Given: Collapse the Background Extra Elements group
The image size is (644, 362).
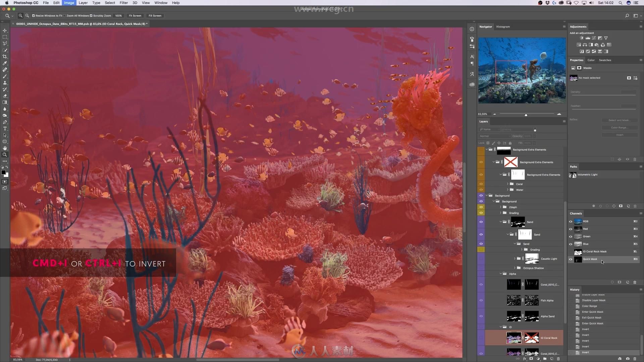Looking at the screenshot, I should pyautogui.click(x=487, y=149).
